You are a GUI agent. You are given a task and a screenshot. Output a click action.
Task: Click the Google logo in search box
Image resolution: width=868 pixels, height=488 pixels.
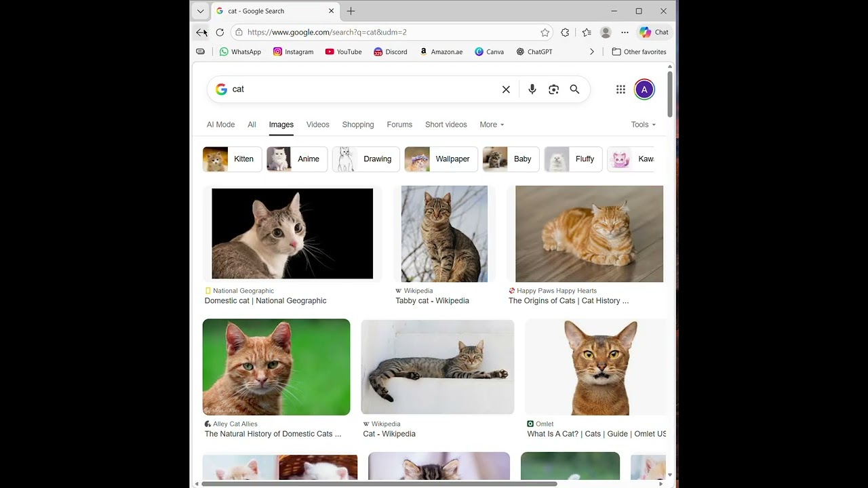tap(221, 89)
